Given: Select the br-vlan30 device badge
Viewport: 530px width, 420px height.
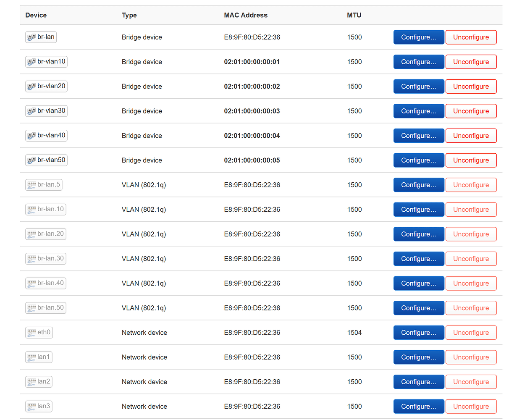Looking at the screenshot, I should [46, 111].
